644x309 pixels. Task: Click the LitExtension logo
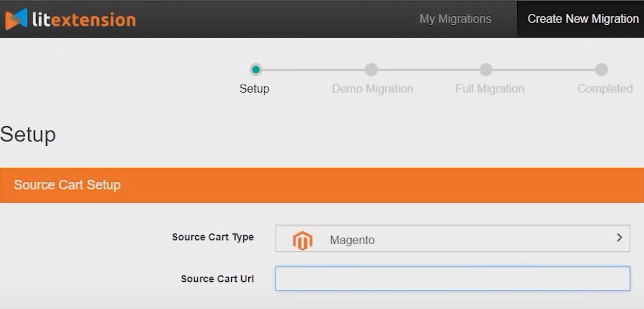pyautogui.click(x=71, y=19)
